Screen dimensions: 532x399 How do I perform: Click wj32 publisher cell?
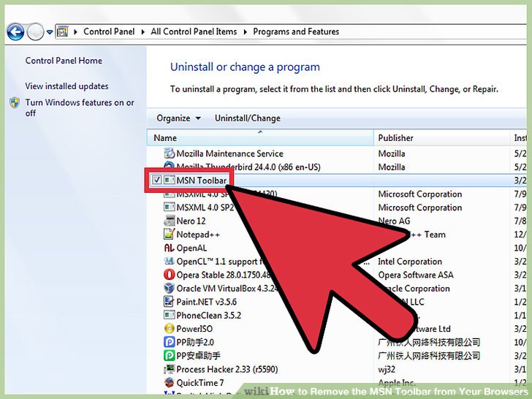pyautogui.click(x=387, y=369)
